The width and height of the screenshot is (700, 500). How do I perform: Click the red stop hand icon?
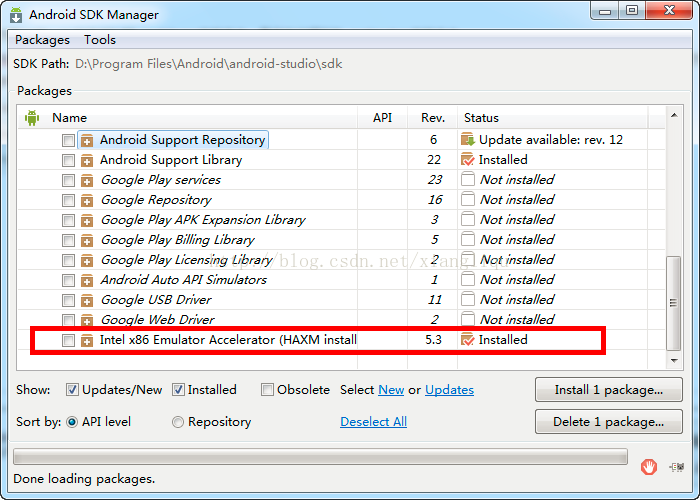pyautogui.click(x=649, y=467)
